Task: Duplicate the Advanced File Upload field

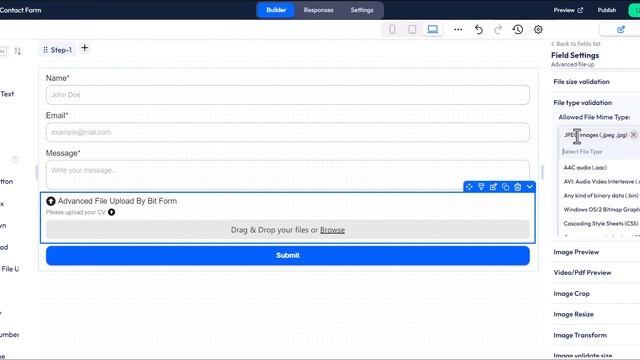Action: click(505, 187)
